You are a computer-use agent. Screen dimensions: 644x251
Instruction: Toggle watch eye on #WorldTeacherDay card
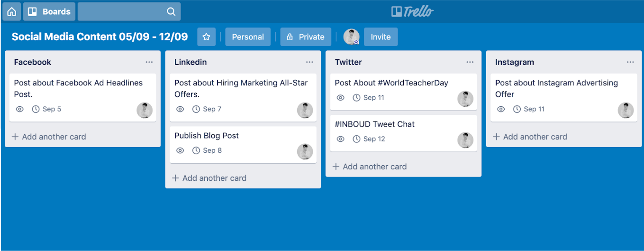(340, 98)
